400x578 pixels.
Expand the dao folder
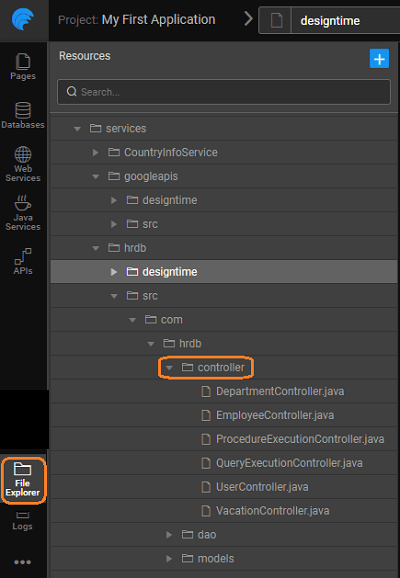(x=169, y=535)
